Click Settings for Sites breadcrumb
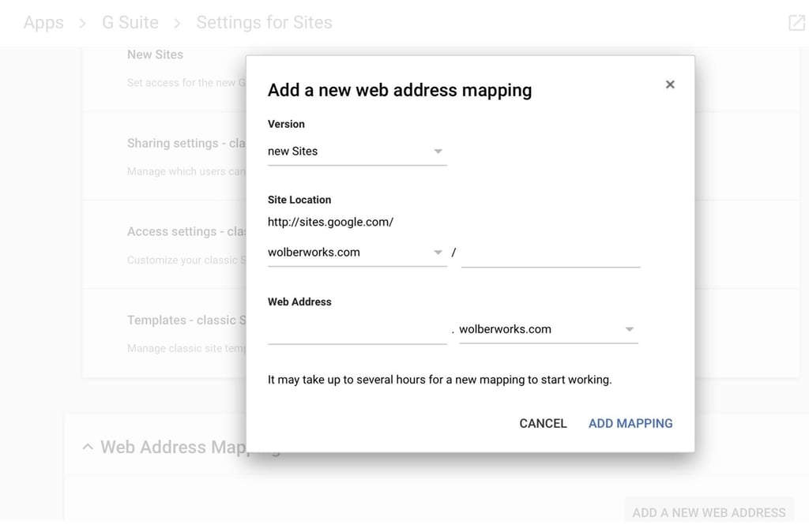 click(x=264, y=23)
